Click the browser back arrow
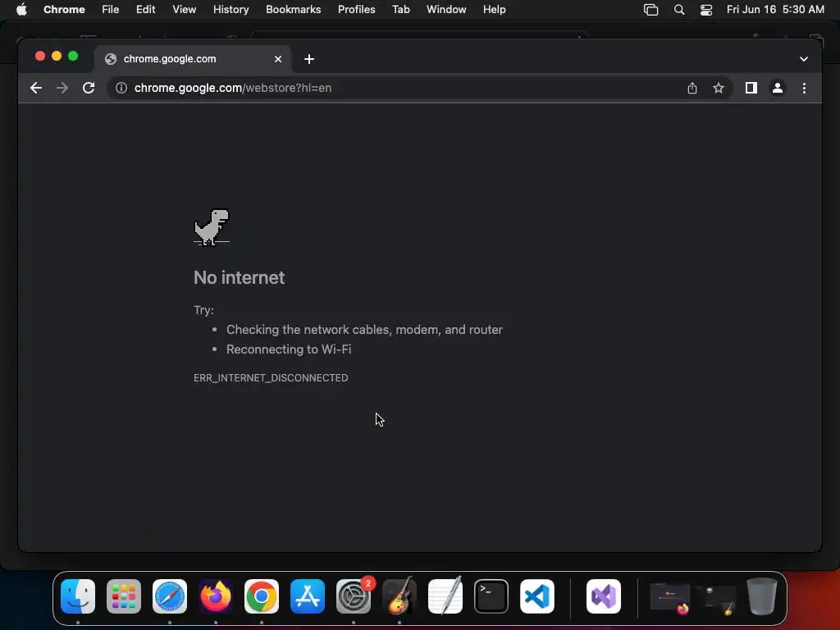This screenshot has height=630, width=840. 36,88
